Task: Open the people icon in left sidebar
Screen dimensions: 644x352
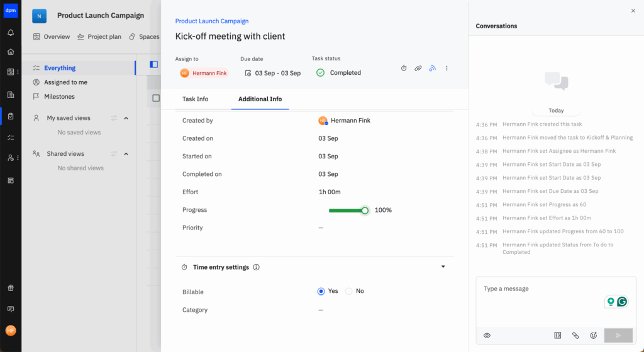Action: tap(11, 158)
